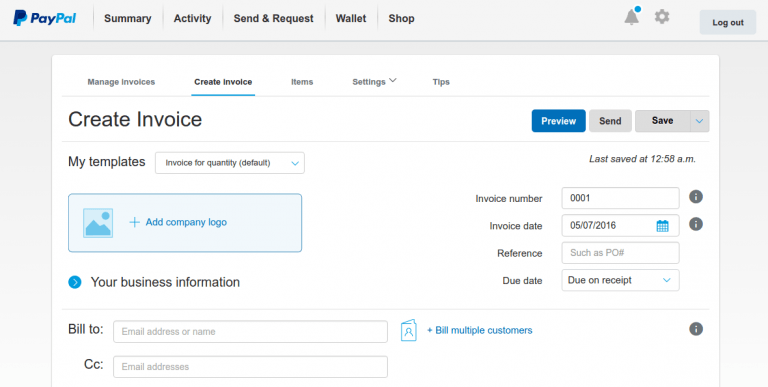
Task: Focus the Invoice number field
Action: point(620,198)
